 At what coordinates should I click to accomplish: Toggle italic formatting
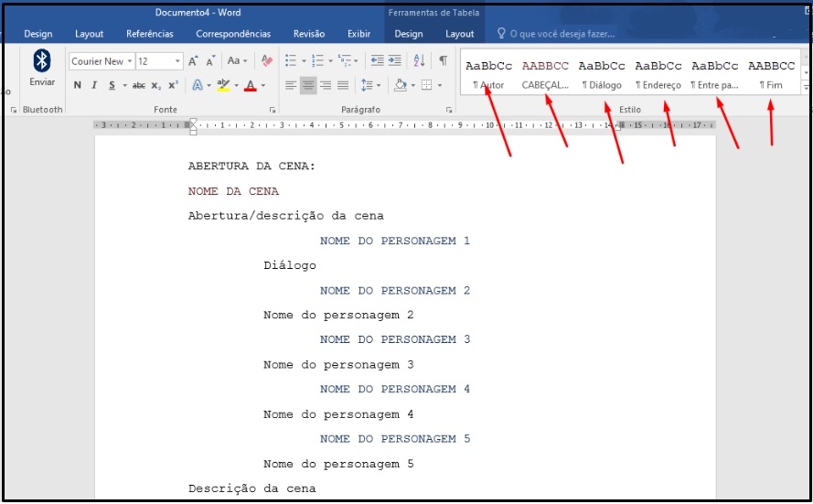coord(94,86)
